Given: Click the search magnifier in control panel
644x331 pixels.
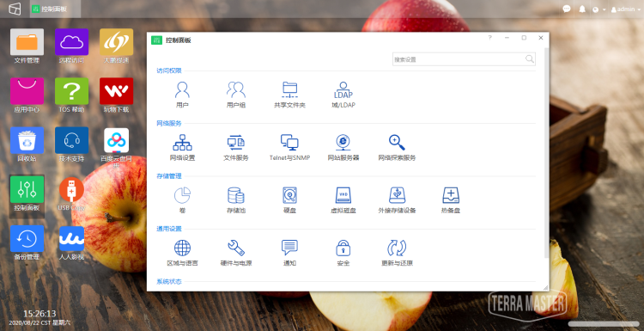Looking at the screenshot, I should pos(530,59).
